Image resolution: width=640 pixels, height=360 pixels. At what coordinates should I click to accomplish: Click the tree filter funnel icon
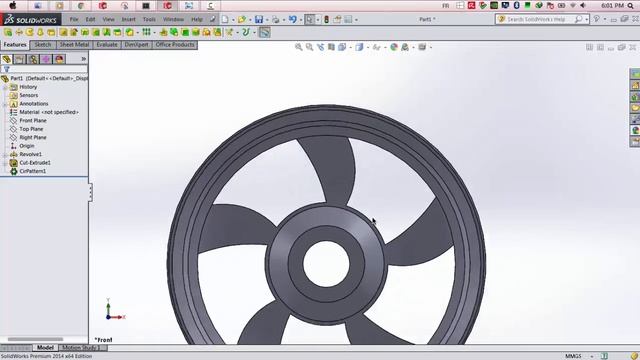(7, 69)
